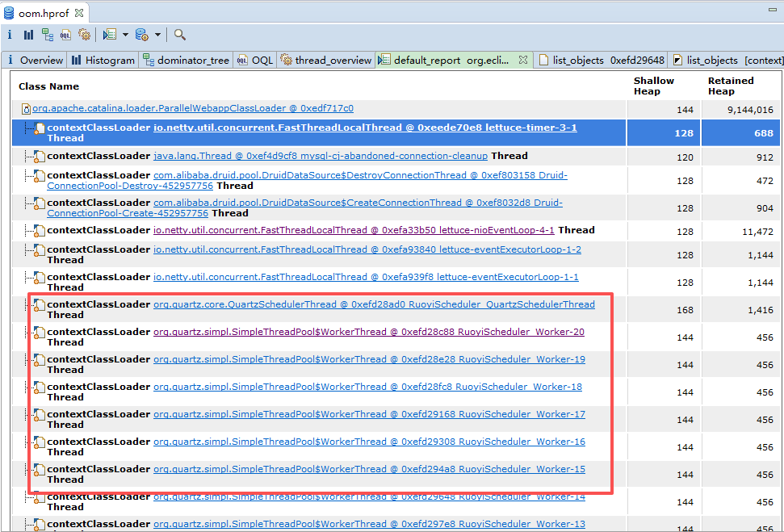Click the field icon of RuoyiScheduler_Worker-20 row
Viewport: 784px width, 532px height.
(39, 333)
